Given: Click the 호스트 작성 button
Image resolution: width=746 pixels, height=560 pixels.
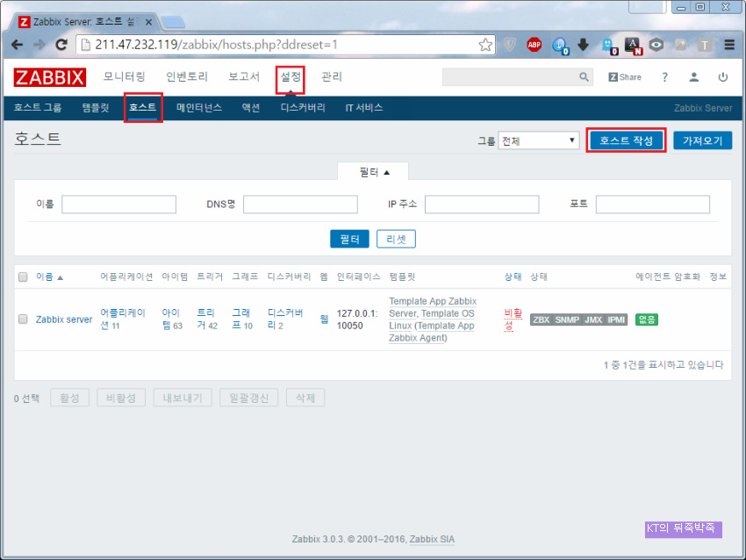Looking at the screenshot, I should (x=626, y=140).
